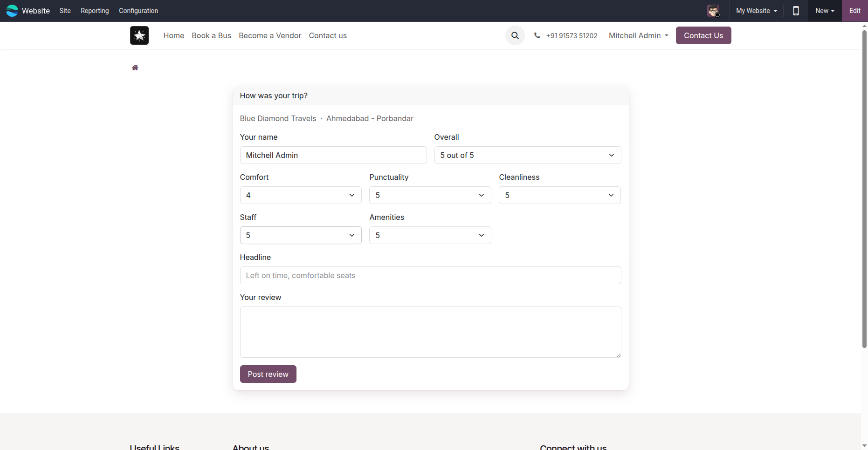Click the 'Ahmedabad - Porbandar' route text
The height and width of the screenshot is (450, 868).
pyautogui.click(x=370, y=119)
